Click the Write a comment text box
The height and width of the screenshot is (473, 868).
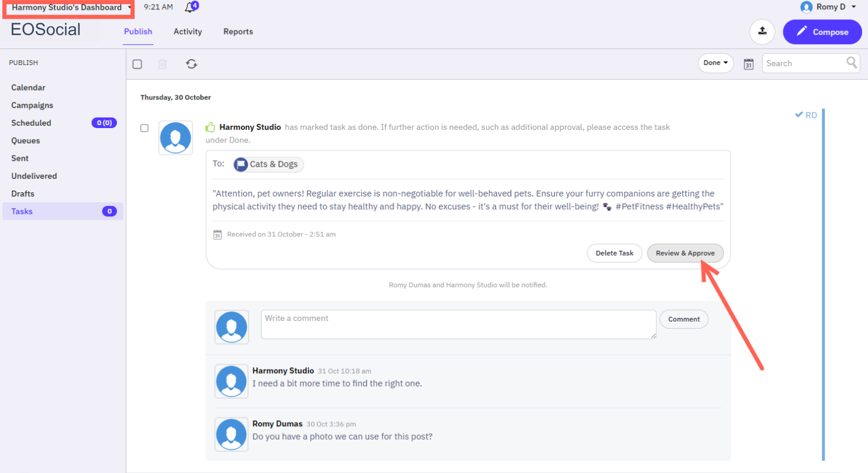[459, 324]
